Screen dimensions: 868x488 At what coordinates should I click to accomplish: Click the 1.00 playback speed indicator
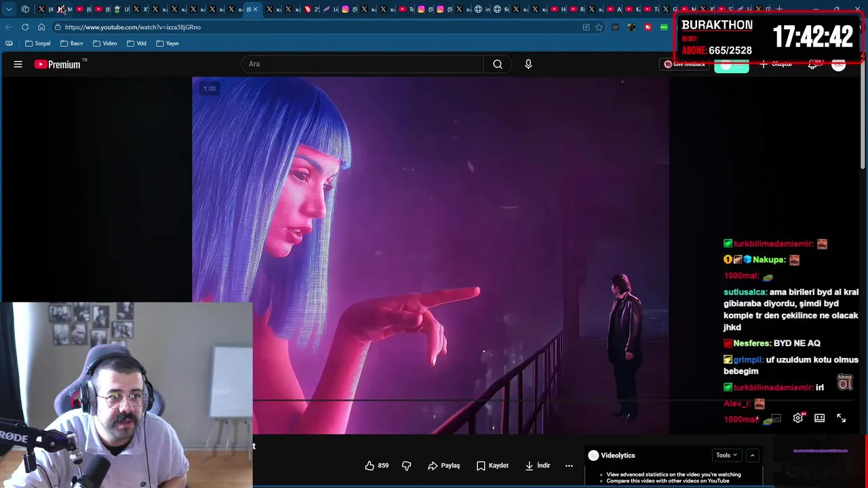tap(210, 88)
